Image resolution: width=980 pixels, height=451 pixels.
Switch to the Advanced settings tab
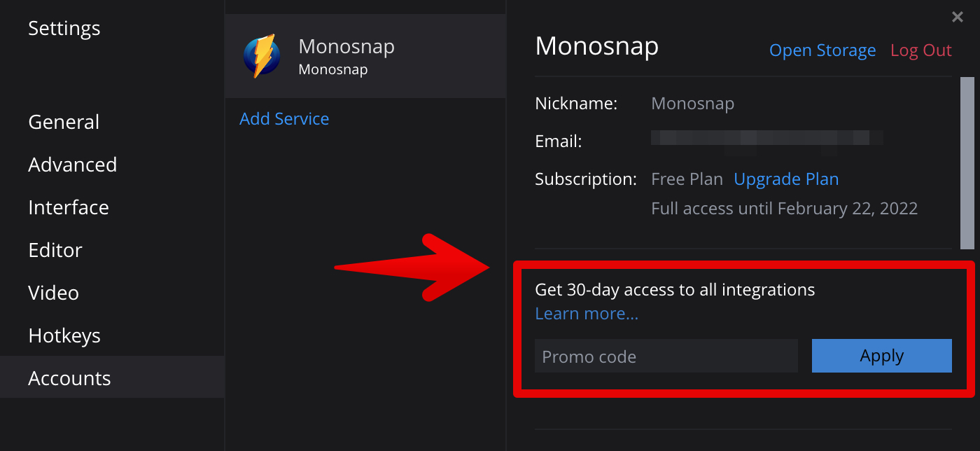(x=72, y=165)
